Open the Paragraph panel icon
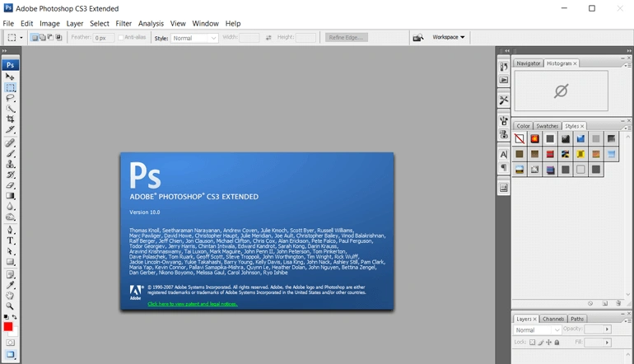634x364 pixels. 503,167
